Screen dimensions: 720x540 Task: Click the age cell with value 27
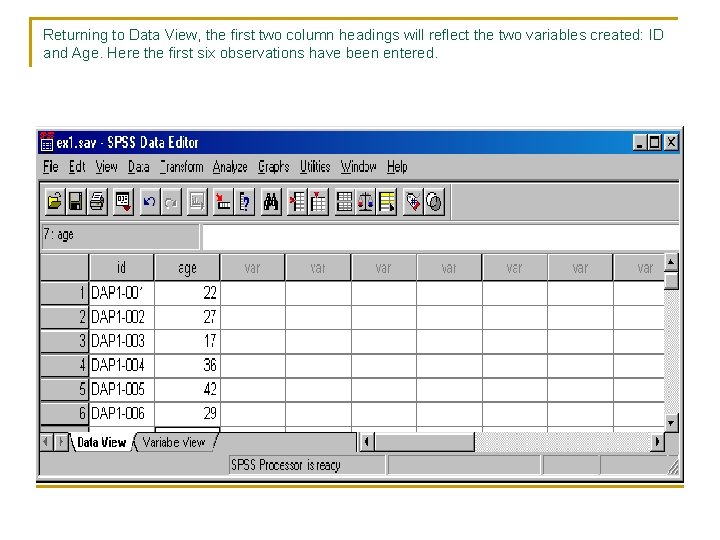(x=187, y=317)
